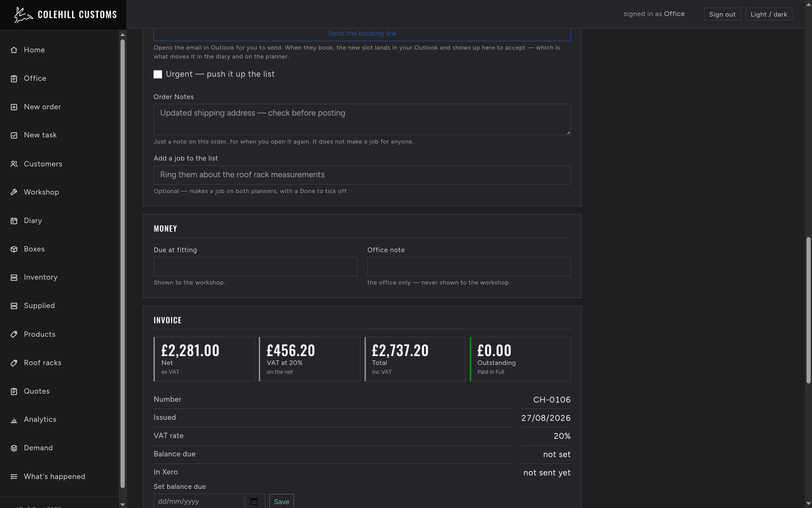Save the balance due date
The image size is (812, 508).
coord(281,501)
